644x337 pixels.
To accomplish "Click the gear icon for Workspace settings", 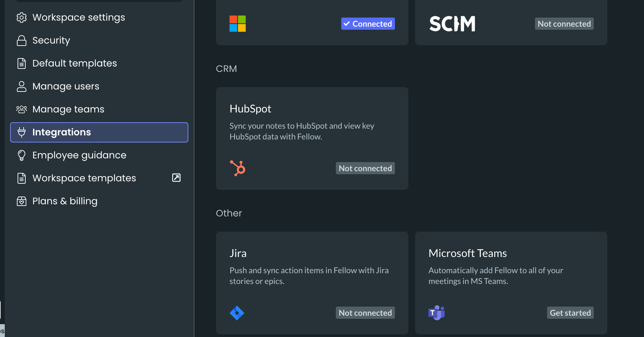I will click(22, 18).
